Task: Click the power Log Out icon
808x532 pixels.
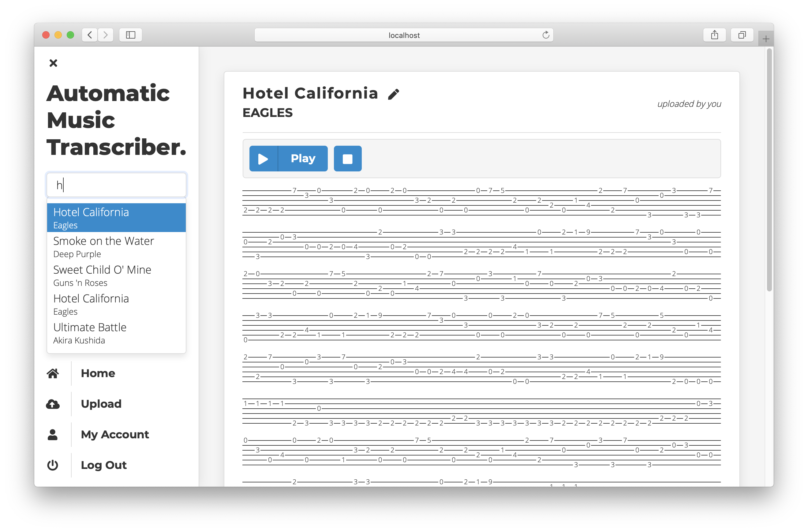Action: (53, 465)
